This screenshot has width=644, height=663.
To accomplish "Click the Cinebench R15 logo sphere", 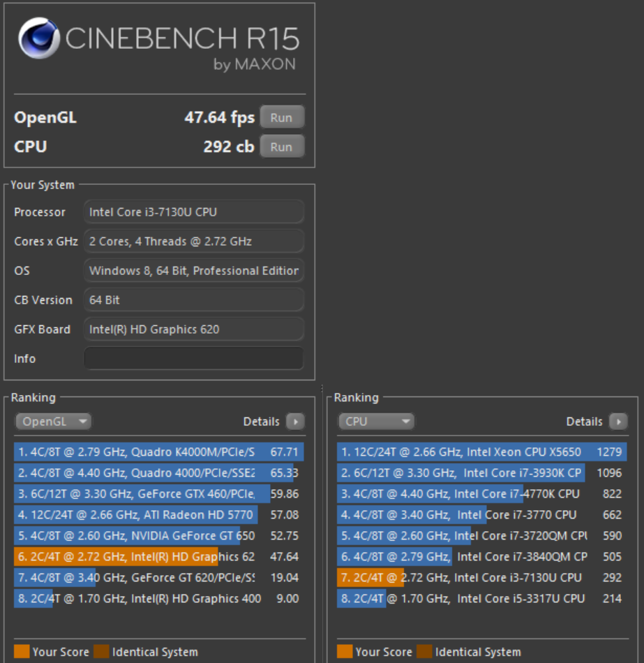I will (39, 38).
